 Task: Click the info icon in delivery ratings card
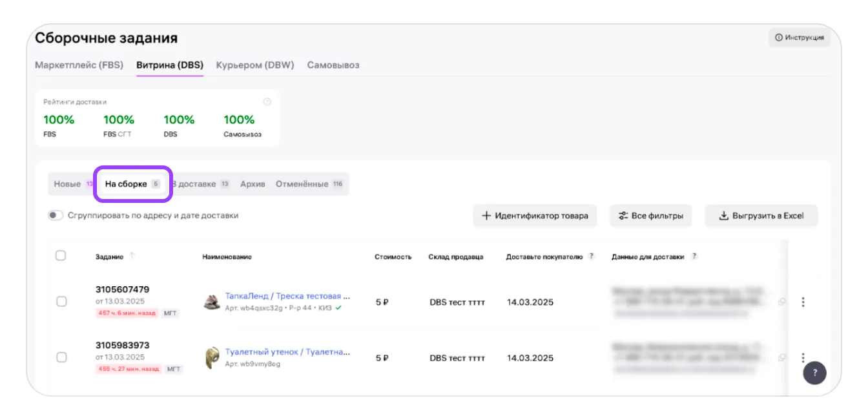[267, 102]
